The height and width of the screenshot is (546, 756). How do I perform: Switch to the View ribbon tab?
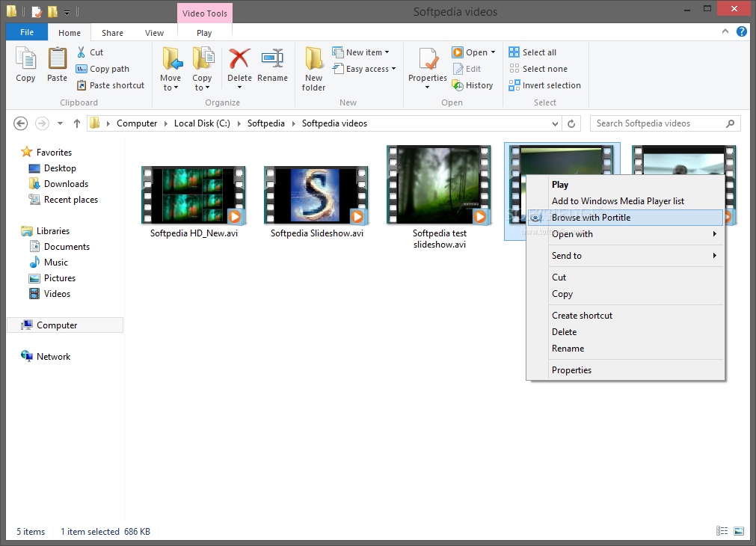[154, 33]
